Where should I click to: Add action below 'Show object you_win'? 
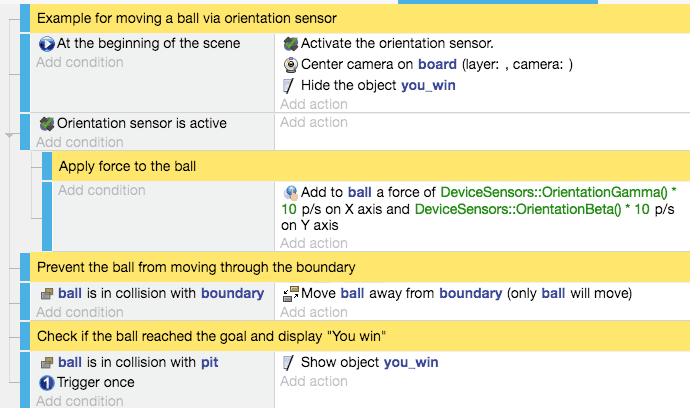click(314, 381)
